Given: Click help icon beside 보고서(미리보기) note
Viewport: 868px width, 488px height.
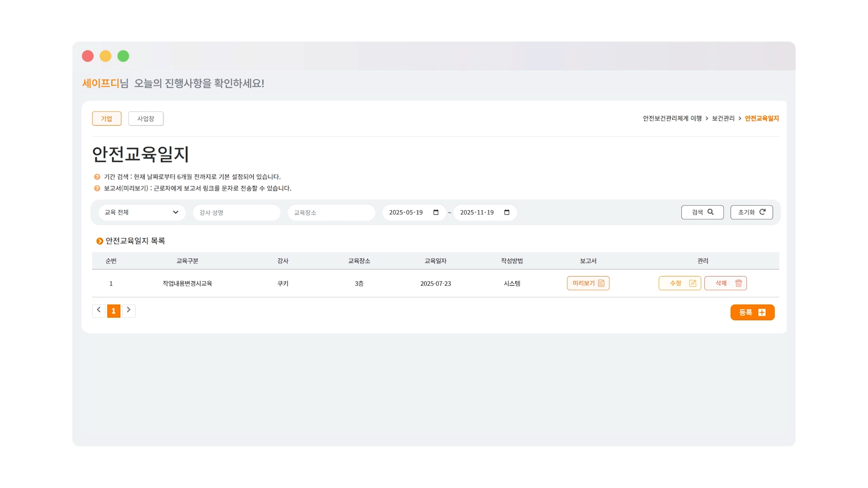Looking at the screenshot, I should point(97,188).
